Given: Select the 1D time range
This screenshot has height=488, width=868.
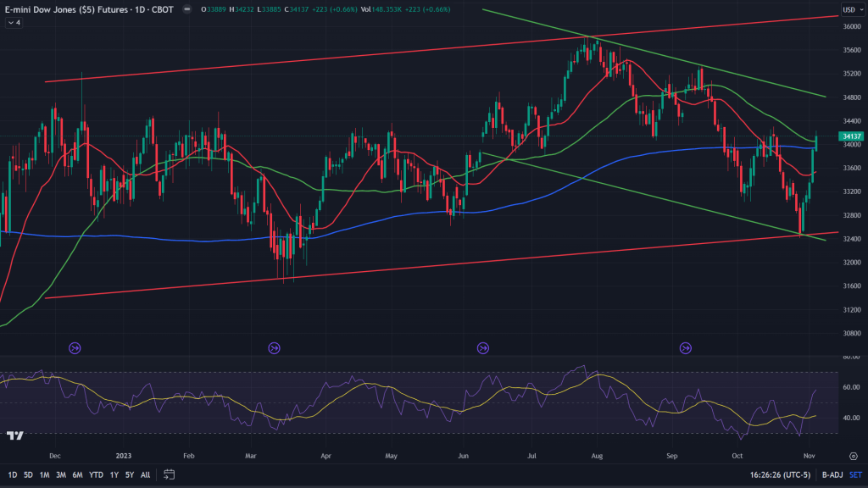Looking at the screenshot, I should pyautogui.click(x=12, y=474).
